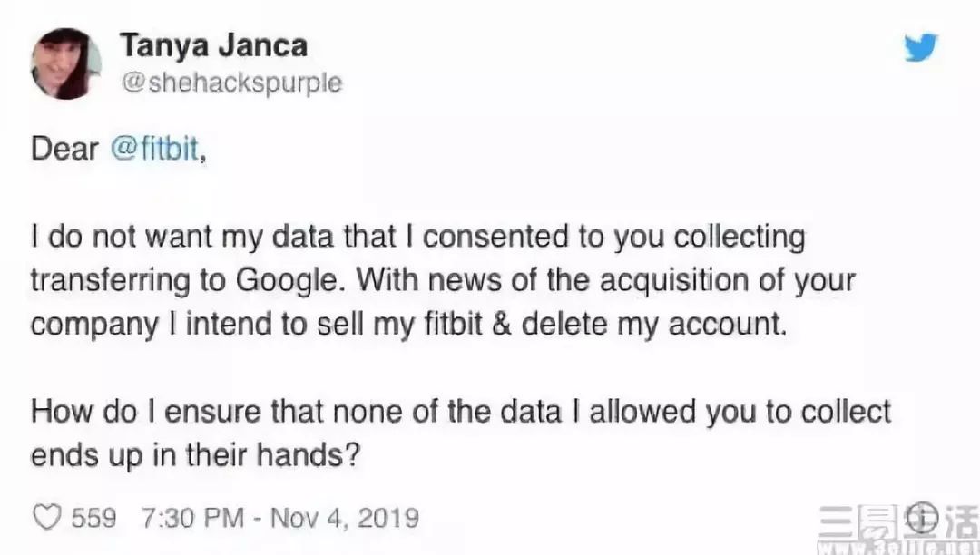Like the tweet with the heart icon
980x555 pixels.
point(45,518)
